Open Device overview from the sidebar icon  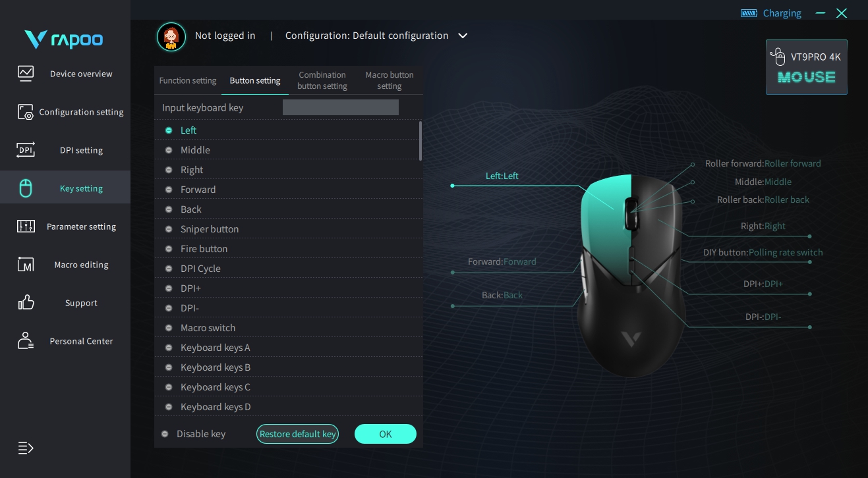26,73
